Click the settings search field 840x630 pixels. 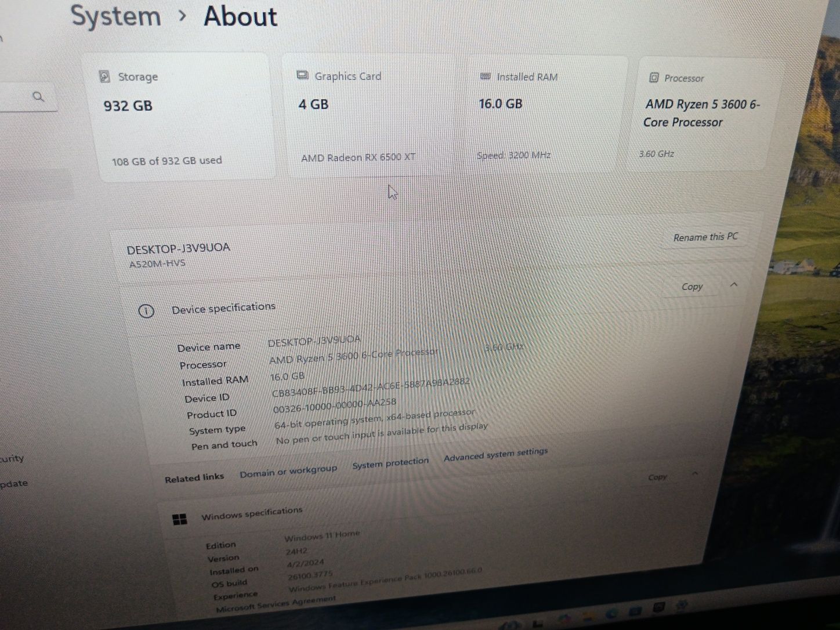tap(28, 97)
